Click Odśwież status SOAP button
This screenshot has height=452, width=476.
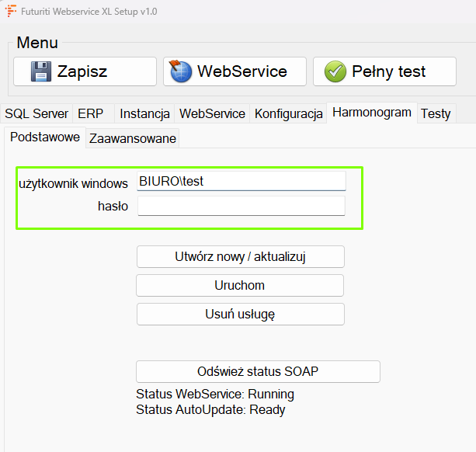click(258, 371)
